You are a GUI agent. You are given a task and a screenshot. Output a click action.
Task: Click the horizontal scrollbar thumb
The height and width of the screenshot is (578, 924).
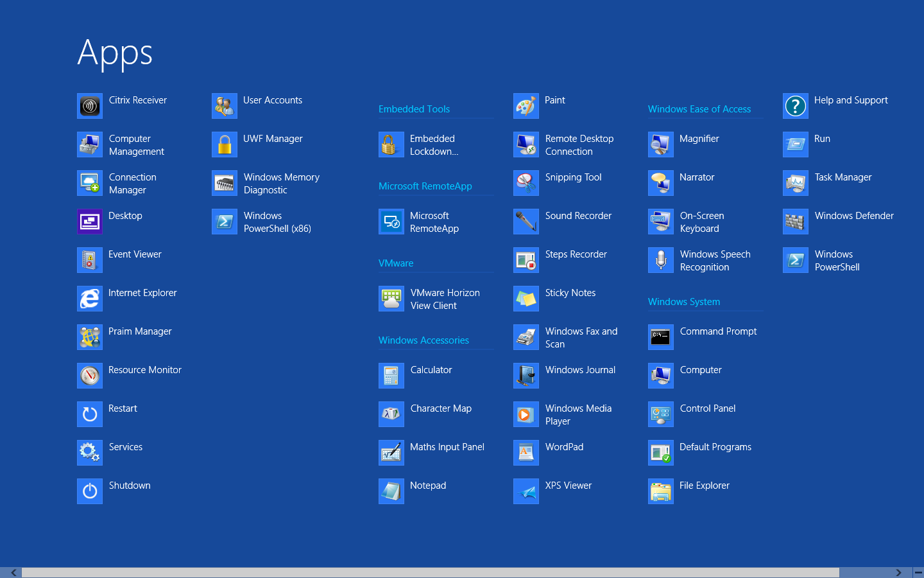coord(431,572)
